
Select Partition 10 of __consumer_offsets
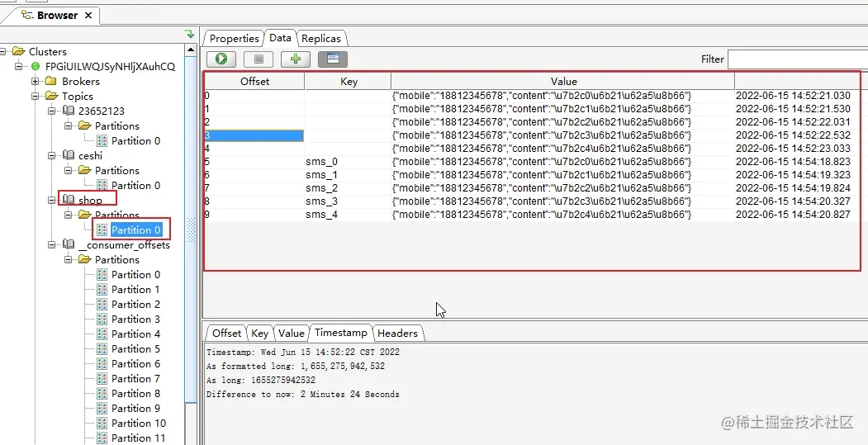coord(139,424)
